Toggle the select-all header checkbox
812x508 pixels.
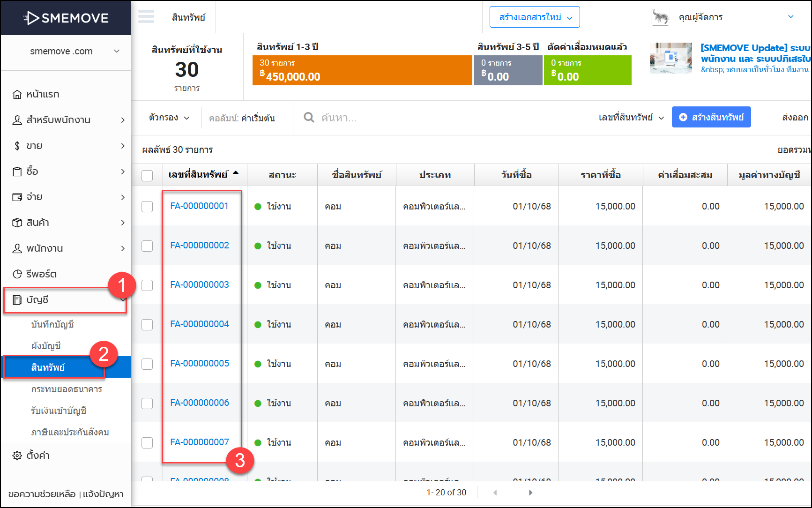pyautogui.click(x=147, y=175)
